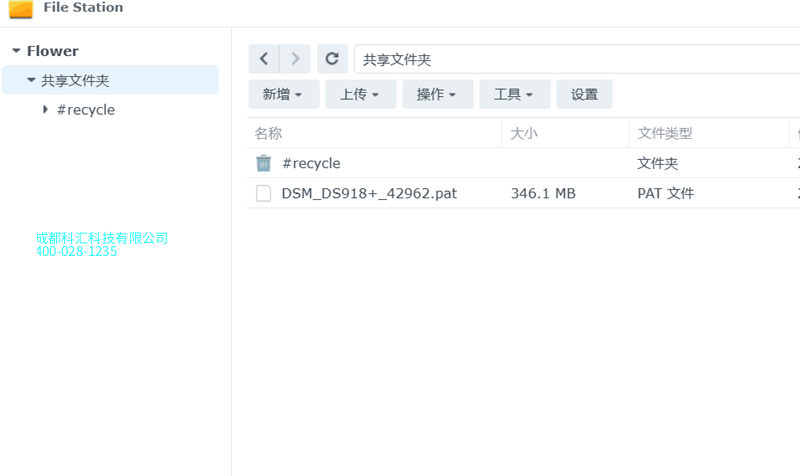Image resolution: width=800 pixels, height=476 pixels.
Task: Click the DSM_DS918+_42962.pat file icon
Action: click(263, 193)
